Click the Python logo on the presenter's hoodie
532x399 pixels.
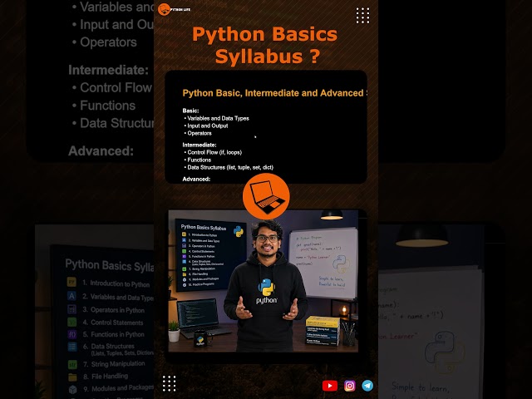point(266,287)
